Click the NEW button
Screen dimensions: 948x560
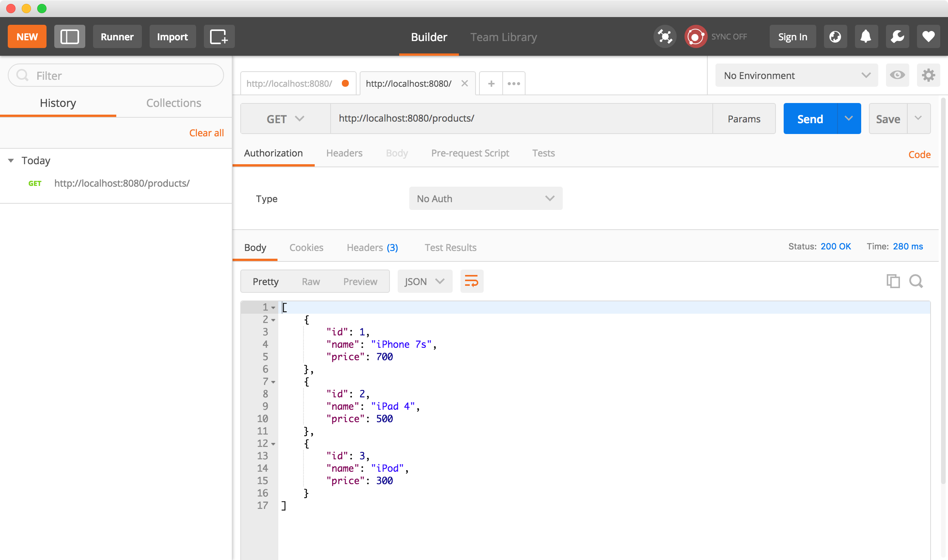click(27, 37)
